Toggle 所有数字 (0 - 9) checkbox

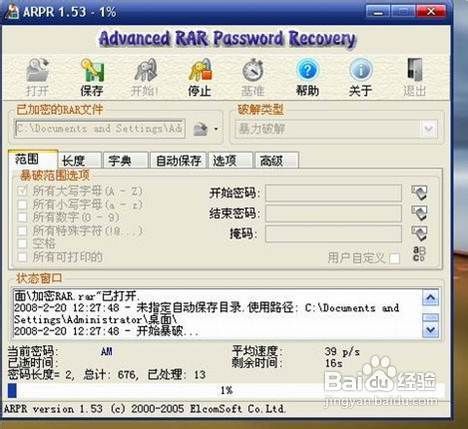point(22,217)
